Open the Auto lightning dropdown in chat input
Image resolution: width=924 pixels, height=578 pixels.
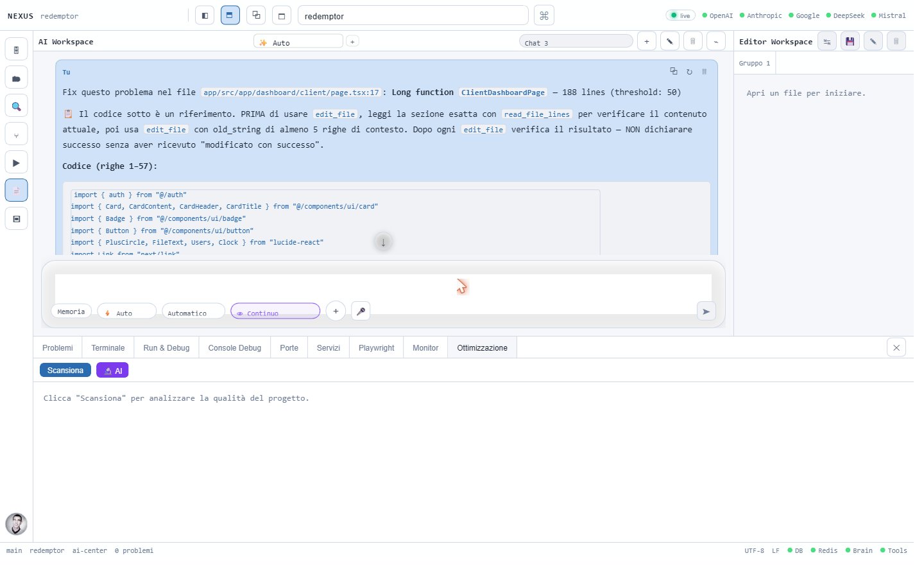127,311
